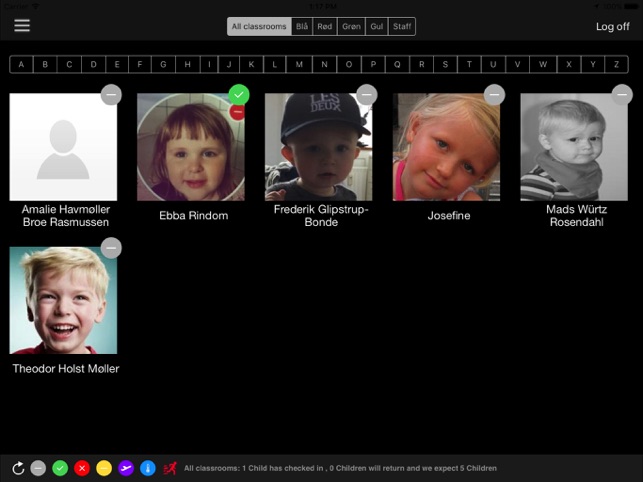643x482 pixels.
Task: Filter names by letter I
Action: click(x=209, y=64)
